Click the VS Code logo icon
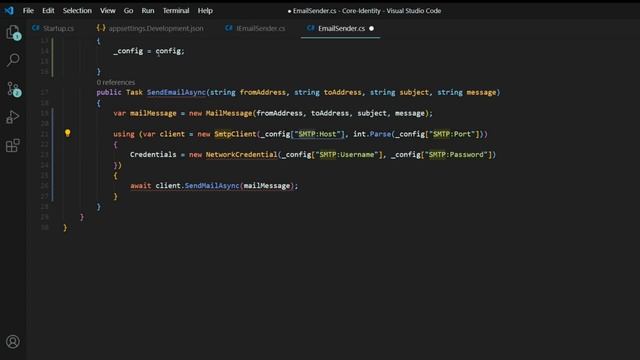 click(x=9, y=11)
